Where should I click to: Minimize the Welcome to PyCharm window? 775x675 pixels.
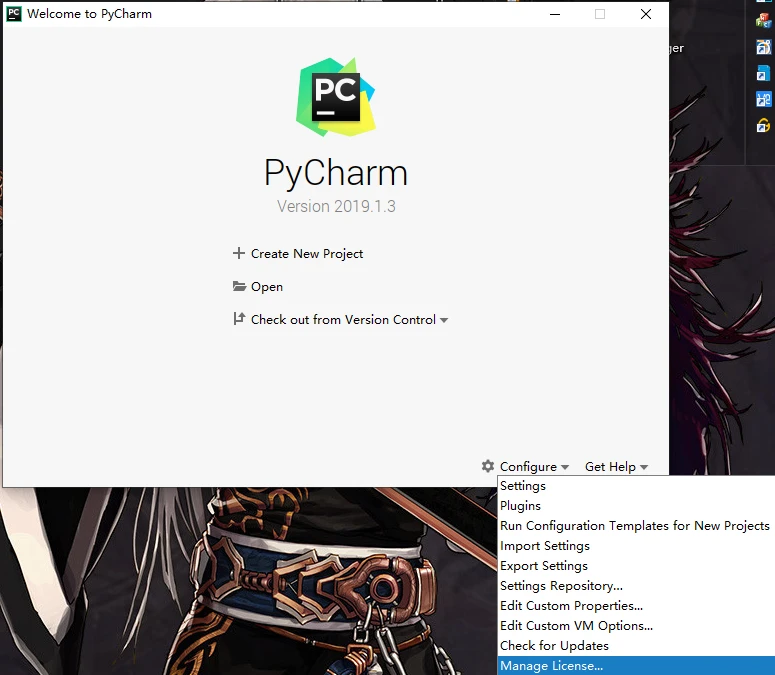pyautogui.click(x=554, y=14)
